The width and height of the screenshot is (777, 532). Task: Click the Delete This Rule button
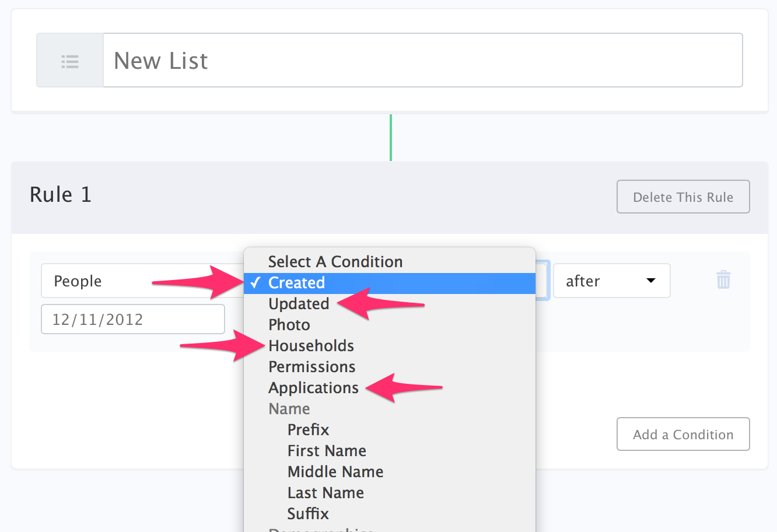(683, 197)
